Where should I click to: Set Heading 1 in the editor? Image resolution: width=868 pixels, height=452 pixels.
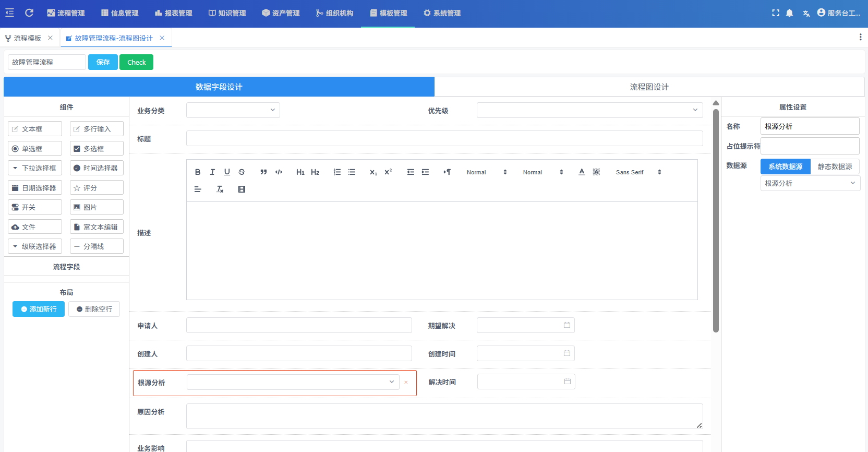coord(300,172)
